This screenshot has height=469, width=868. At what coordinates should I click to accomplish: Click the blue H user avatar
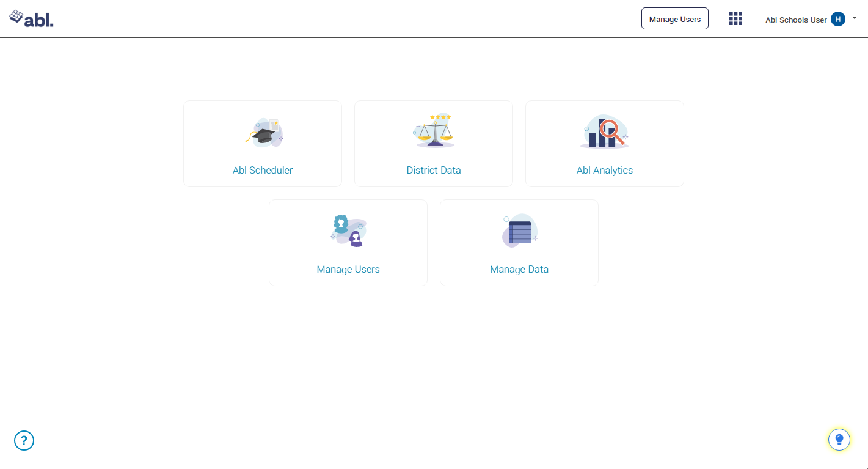coord(838,20)
